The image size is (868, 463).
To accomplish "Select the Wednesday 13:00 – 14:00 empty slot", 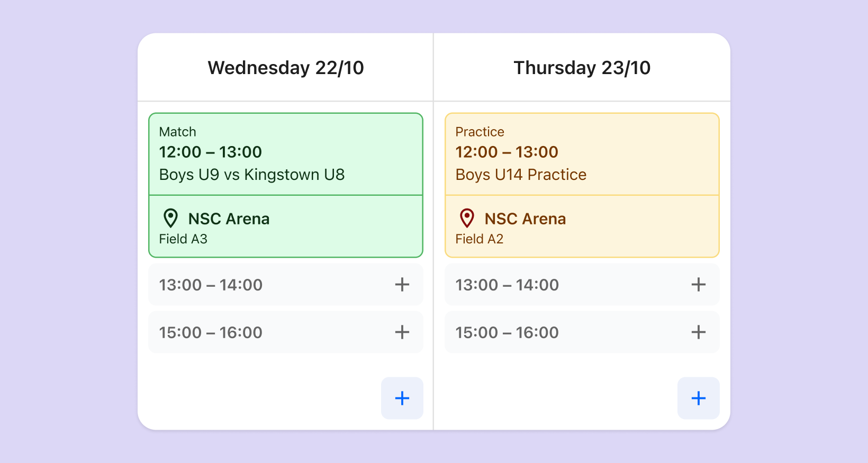I will tap(286, 285).
